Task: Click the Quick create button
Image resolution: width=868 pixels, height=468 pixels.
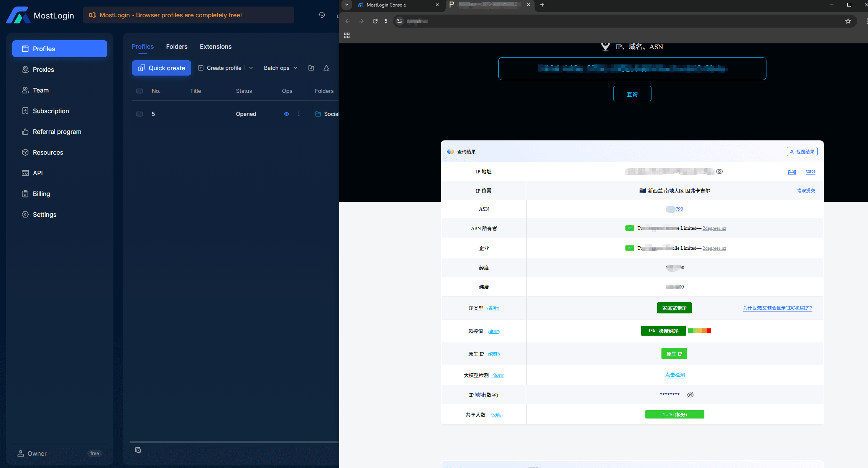Action: tap(161, 68)
